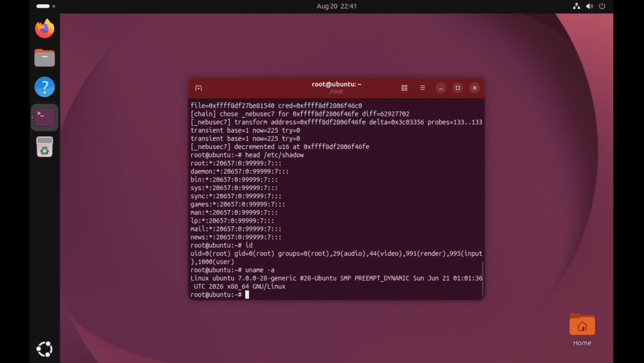Open the terminal hamburger menu
The image size is (644, 363).
[422, 88]
